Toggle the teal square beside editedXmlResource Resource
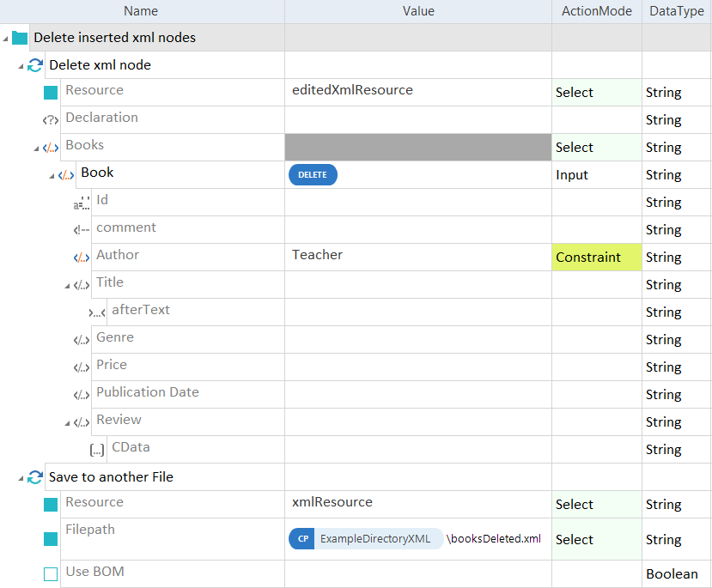Screen dimensions: 712x588 [51, 93]
